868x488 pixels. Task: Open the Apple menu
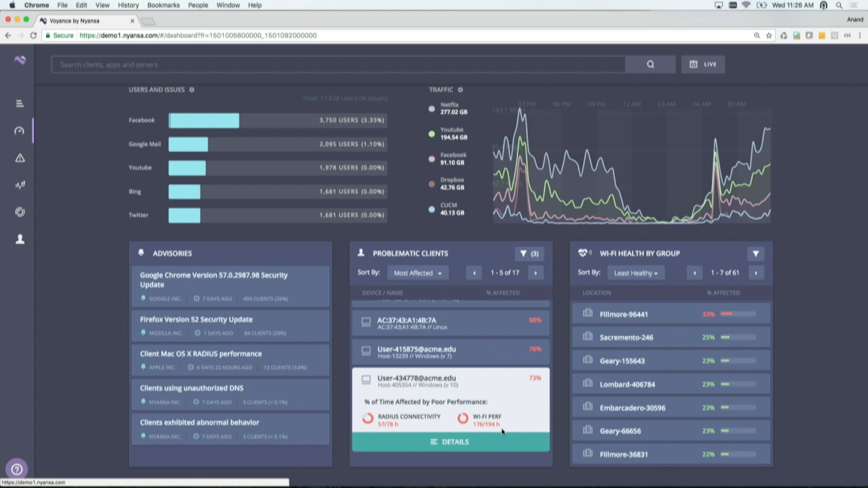tap(12, 5)
